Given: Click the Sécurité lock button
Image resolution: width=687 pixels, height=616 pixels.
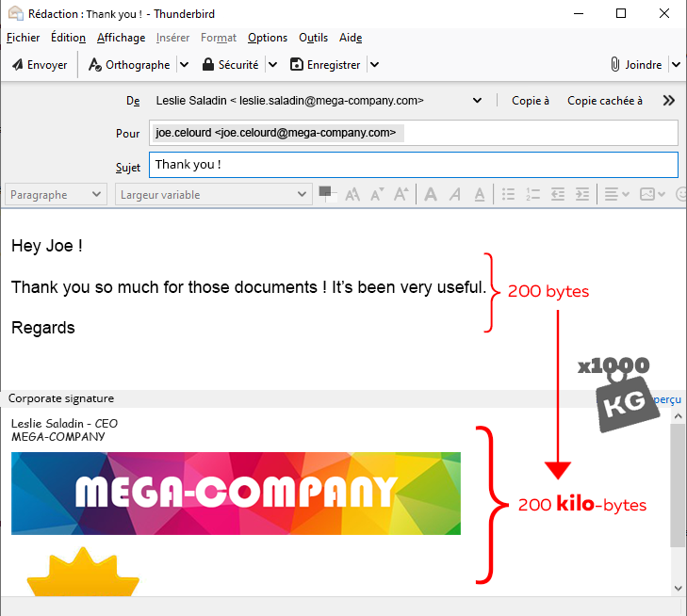Looking at the screenshot, I should (230, 65).
